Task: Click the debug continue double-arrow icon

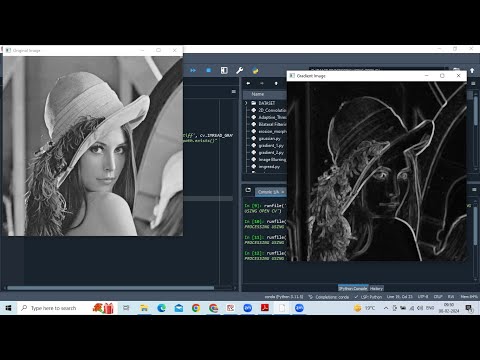Action: click(193, 70)
